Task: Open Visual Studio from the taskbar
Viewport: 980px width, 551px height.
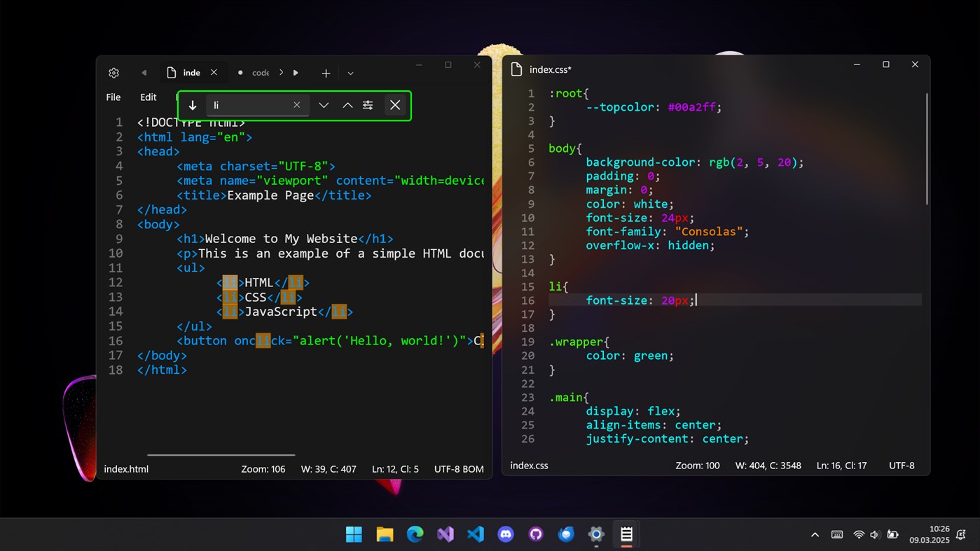Action: point(446,535)
